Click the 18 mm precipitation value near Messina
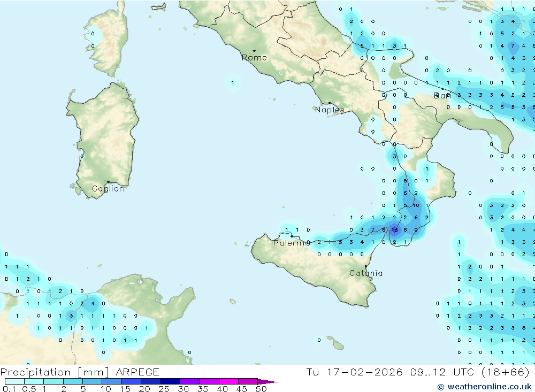The width and height of the screenshot is (535, 392). pos(394,230)
